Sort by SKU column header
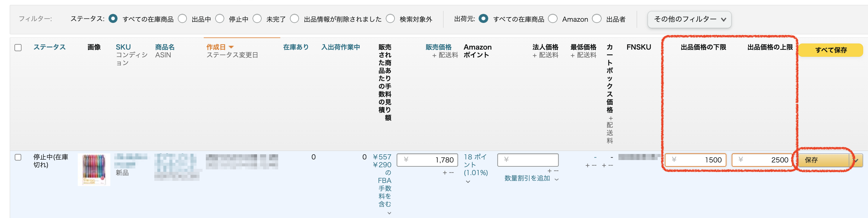This screenshot has height=218, width=868. (123, 47)
